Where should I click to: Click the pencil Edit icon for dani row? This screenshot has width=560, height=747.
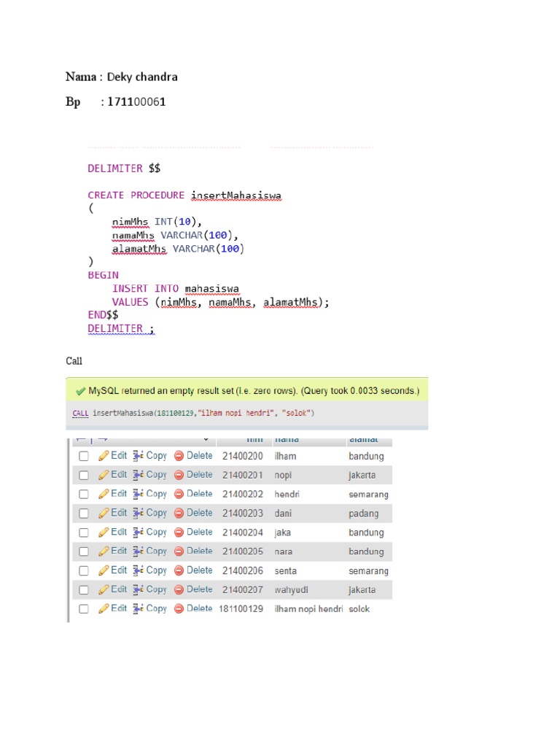tap(104, 513)
